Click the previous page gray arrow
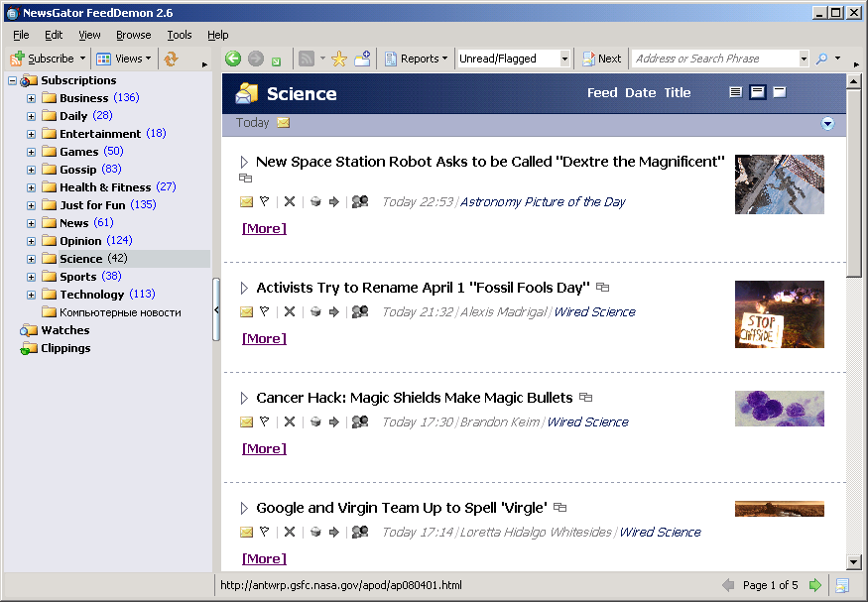This screenshot has height=602, width=868. pyautogui.click(x=728, y=585)
